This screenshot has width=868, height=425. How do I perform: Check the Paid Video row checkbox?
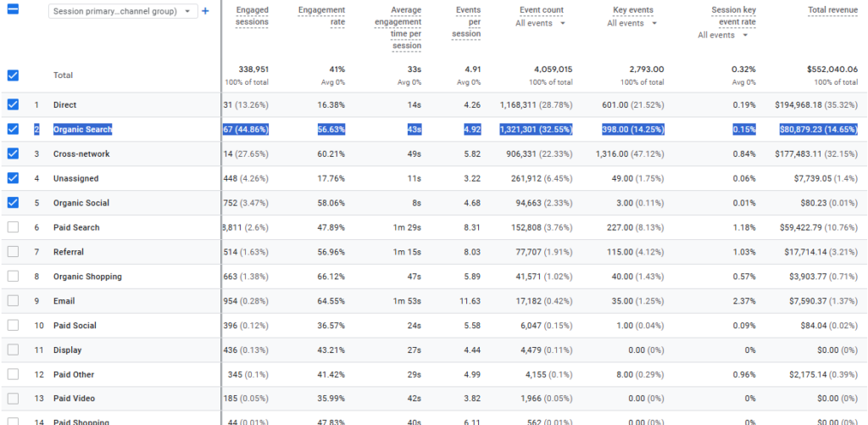click(13, 399)
